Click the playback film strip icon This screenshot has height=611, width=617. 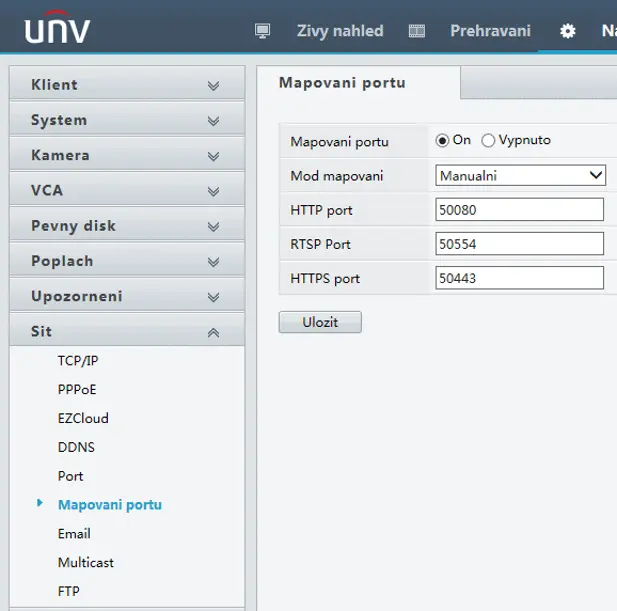[x=417, y=31]
